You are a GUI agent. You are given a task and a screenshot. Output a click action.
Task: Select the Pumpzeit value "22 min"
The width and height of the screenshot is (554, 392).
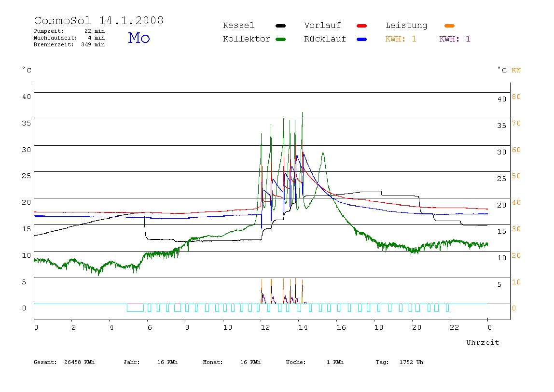tap(95, 31)
